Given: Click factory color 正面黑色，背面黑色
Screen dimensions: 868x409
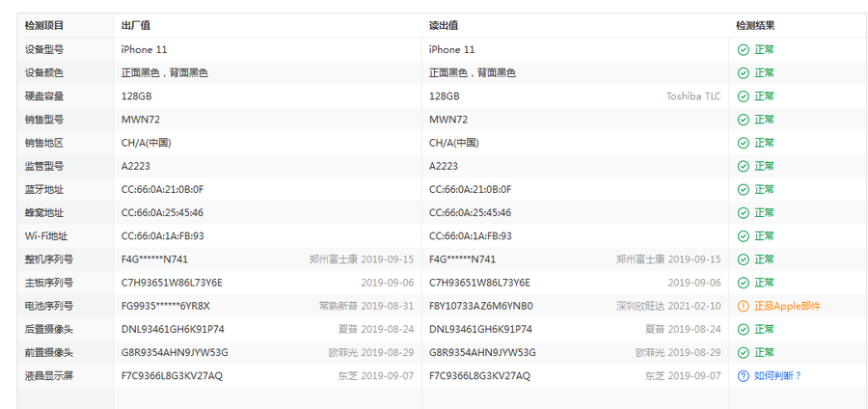Looking at the screenshot, I should (165, 73).
